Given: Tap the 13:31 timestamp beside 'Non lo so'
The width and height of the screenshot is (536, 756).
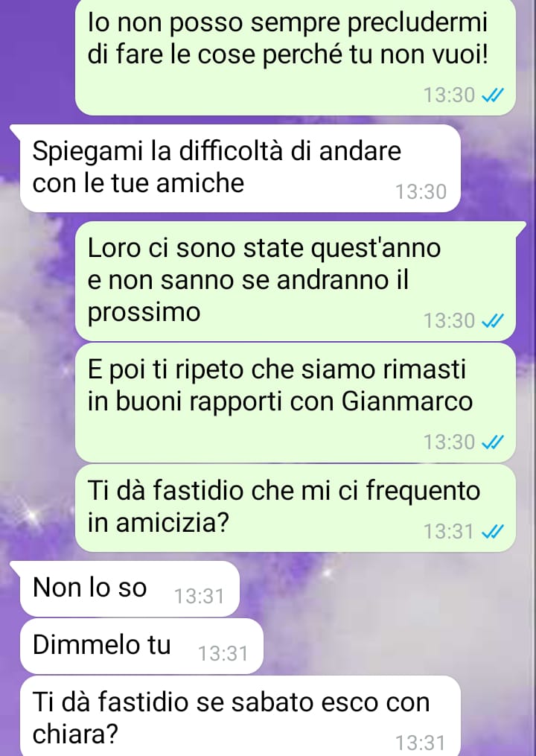Looking at the screenshot, I should point(199,597).
